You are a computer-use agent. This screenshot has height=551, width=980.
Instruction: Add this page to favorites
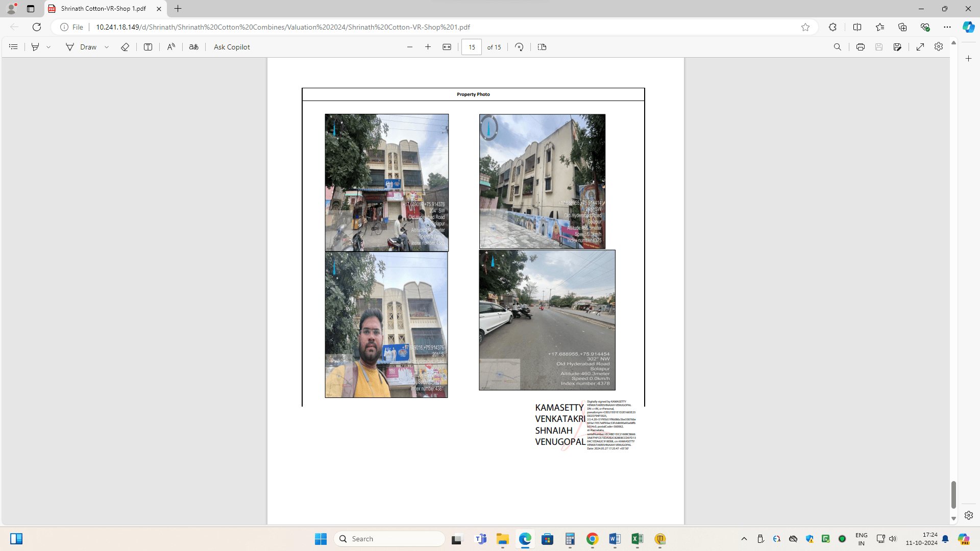click(805, 27)
